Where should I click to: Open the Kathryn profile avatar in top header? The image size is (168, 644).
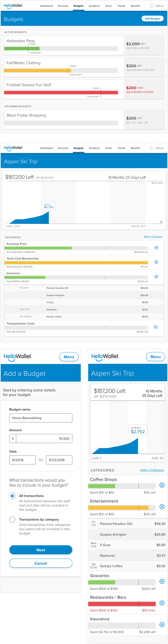coord(151,5)
